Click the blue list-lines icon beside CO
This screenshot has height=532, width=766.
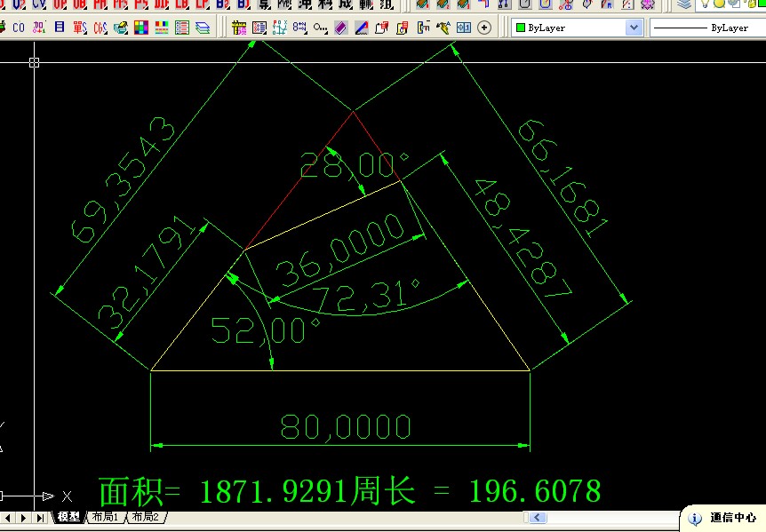[x=60, y=27]
